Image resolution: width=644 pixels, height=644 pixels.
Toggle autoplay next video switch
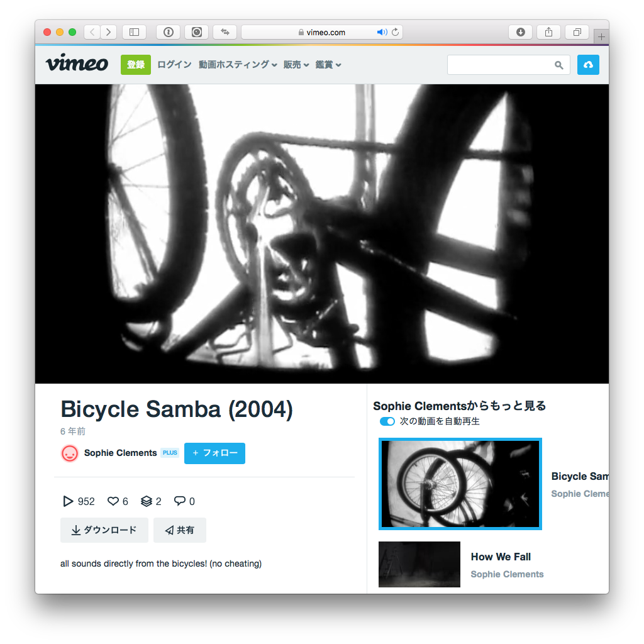(387, 421)
